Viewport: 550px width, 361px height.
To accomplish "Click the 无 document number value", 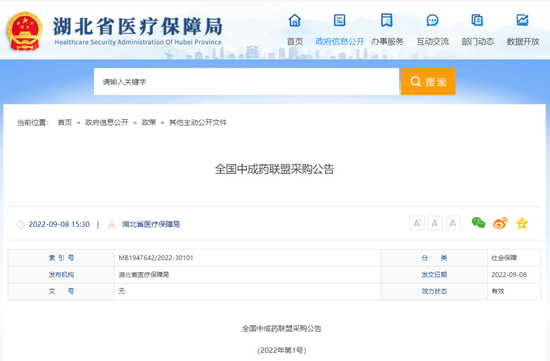I will point(122,291).
